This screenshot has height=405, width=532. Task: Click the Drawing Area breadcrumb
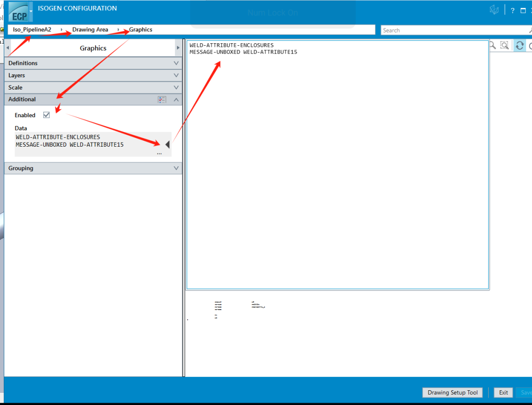coord(90,30)
